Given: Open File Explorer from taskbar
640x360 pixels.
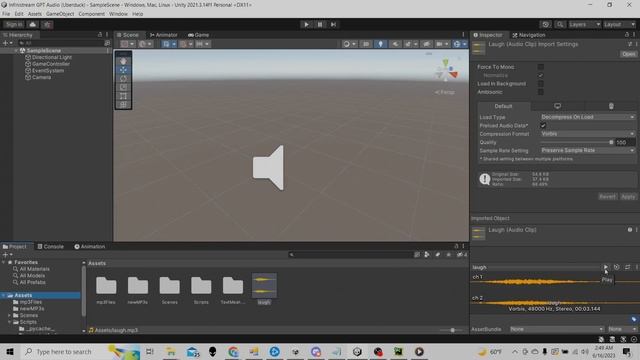Looking at the screenshot, I should pyautogui.click(x=170, y=351).
